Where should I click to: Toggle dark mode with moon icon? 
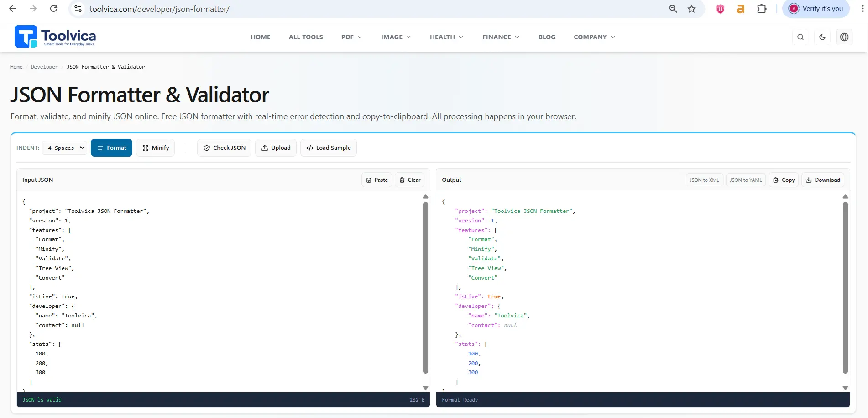pos(822,37)
